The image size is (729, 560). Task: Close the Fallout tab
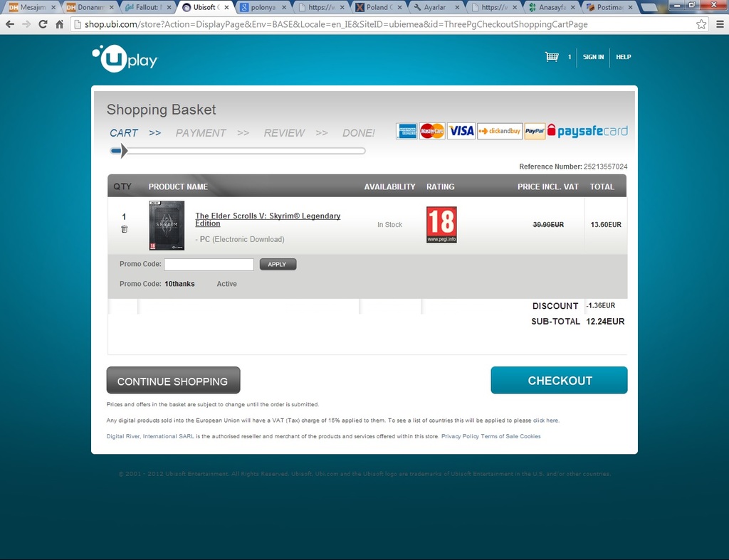click(169, 7)
